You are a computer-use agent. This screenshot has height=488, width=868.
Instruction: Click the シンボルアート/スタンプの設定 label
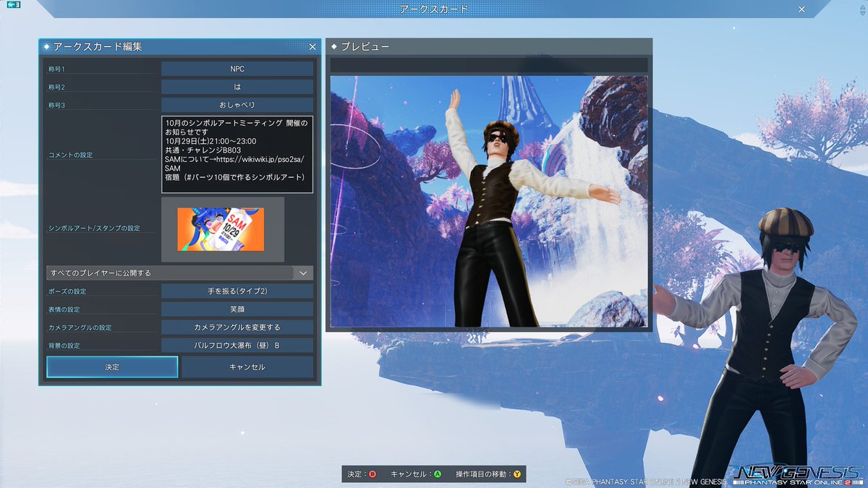94,228
